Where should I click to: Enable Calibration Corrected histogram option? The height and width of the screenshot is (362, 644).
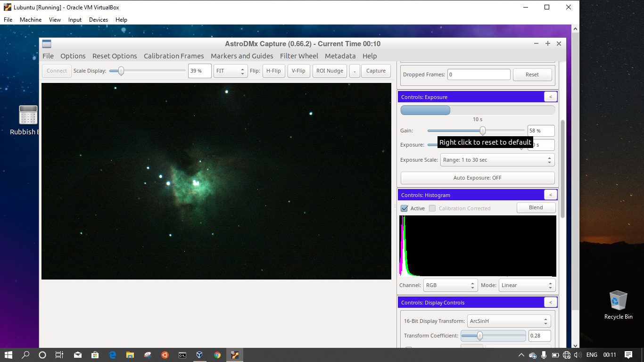432,208
